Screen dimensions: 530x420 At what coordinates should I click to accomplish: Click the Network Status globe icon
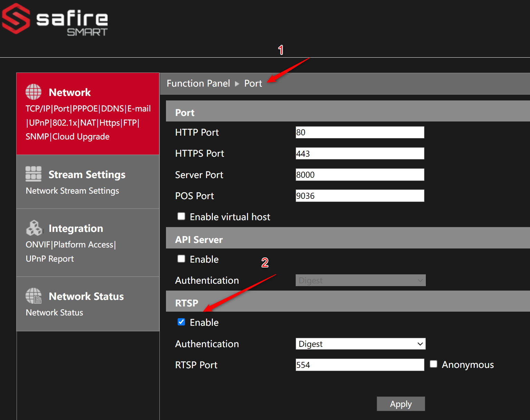click(33, 296)
